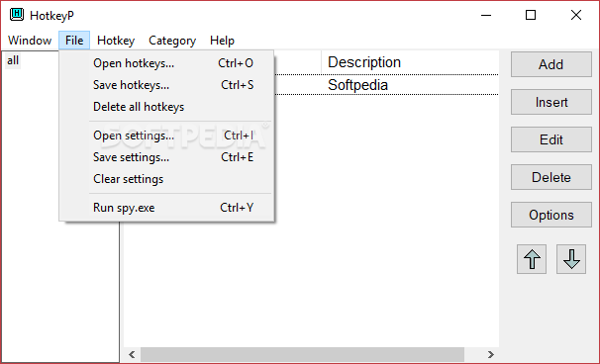
Task: Open Options dialog button
Action: (x=551, y=215)
